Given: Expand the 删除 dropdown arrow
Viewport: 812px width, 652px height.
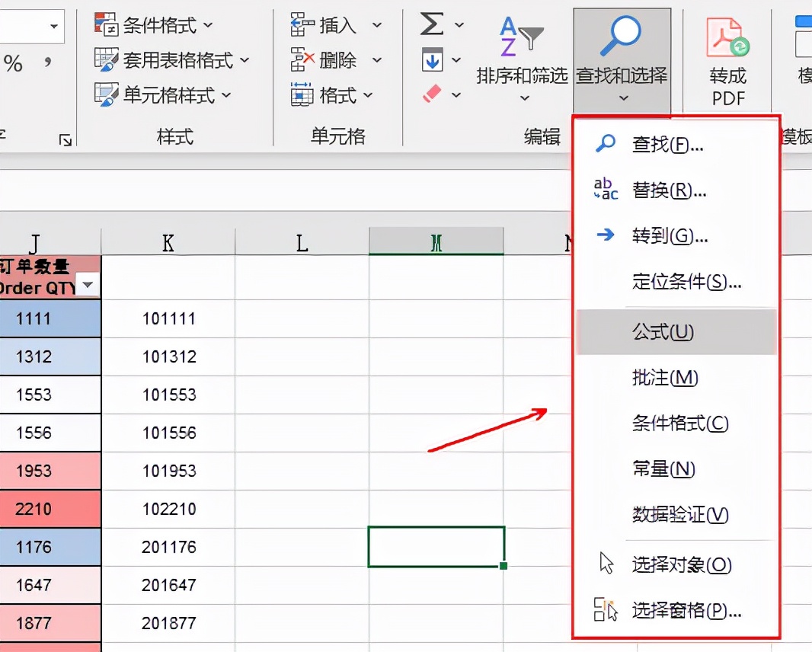Looking at the screenshot, I should click(377, 60).
